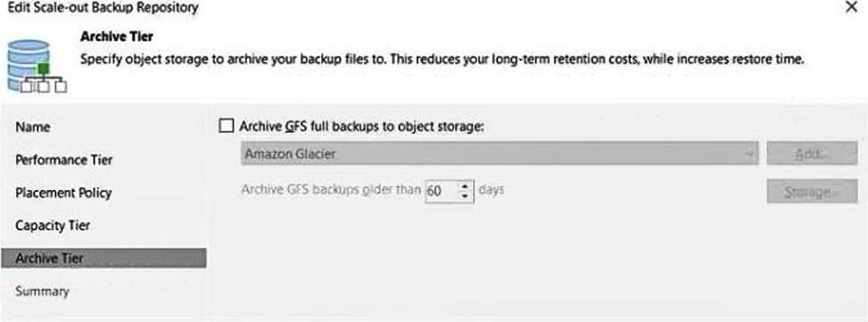Enable Archive GFS full backups checkbox
868x322 pixels.
coord(227,126)
